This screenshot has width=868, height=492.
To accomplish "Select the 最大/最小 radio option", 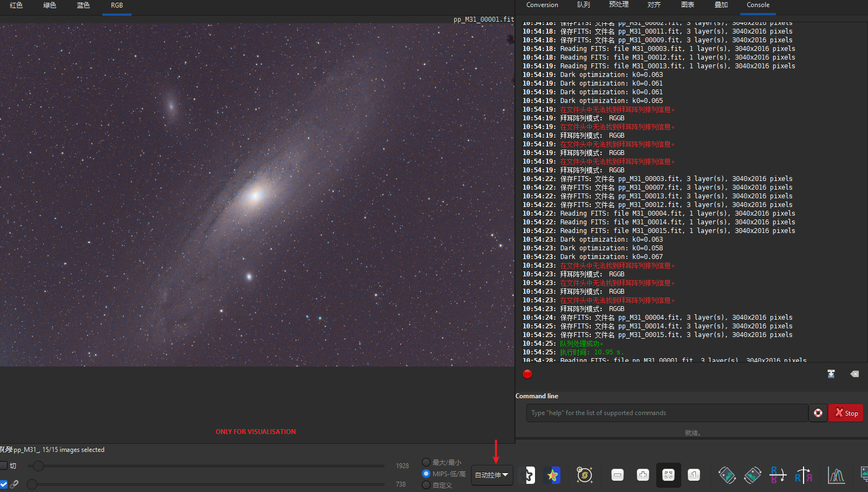I will [x=442, y=462].
